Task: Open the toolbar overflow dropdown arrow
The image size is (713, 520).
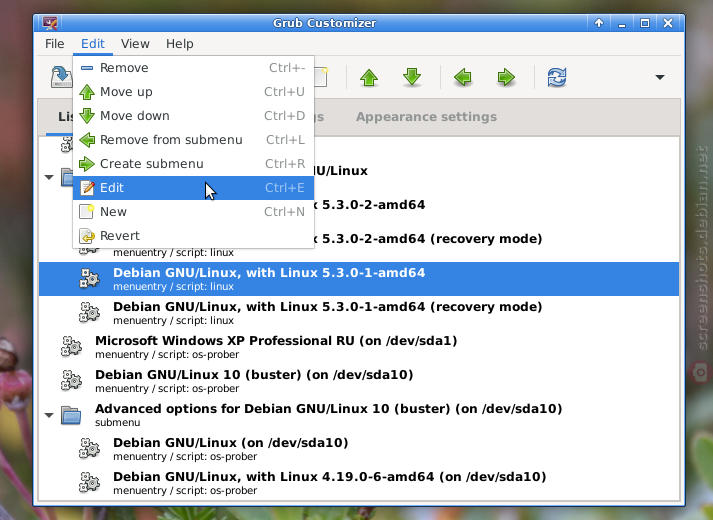Action: [660, 77]
